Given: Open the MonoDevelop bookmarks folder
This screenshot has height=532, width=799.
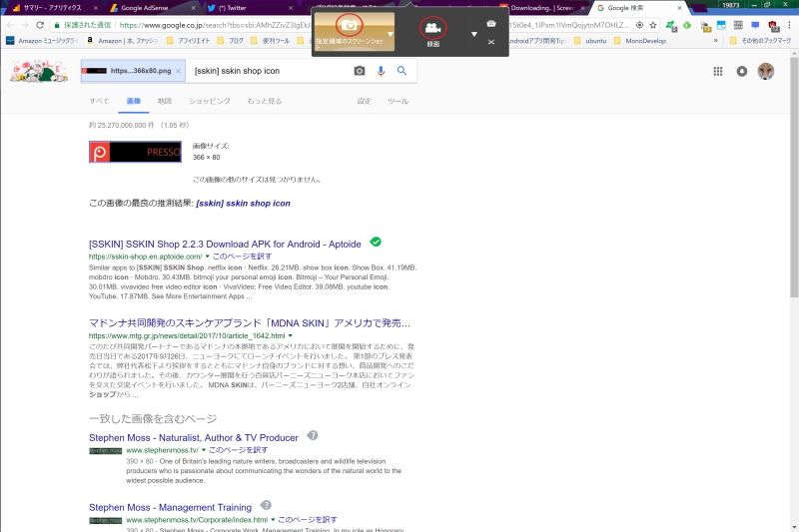Looking at the screenshot, I should pos(639,41).
